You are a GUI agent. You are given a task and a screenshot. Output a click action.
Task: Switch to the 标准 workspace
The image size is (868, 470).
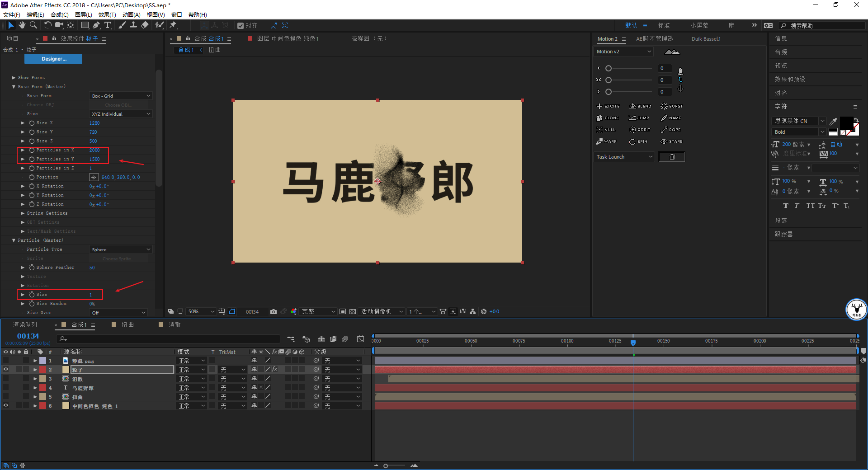click(664, 26)
